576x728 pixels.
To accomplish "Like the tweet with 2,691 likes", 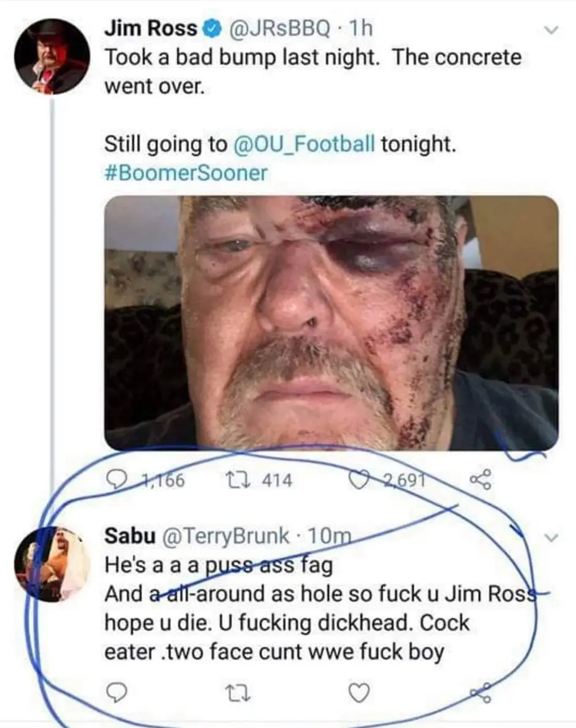I will tap(357, 480).
